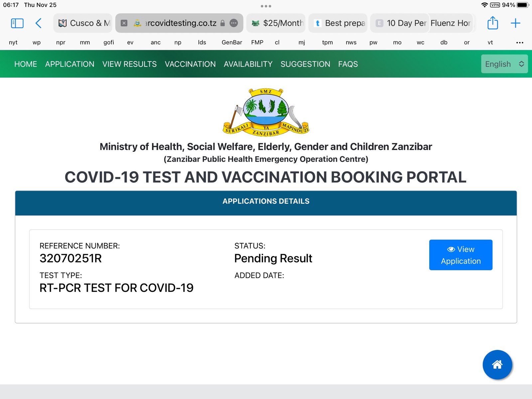Toggle the Safari sidebar panel icon
This screenshot has width=532, height=399.
tap(17, 23)
